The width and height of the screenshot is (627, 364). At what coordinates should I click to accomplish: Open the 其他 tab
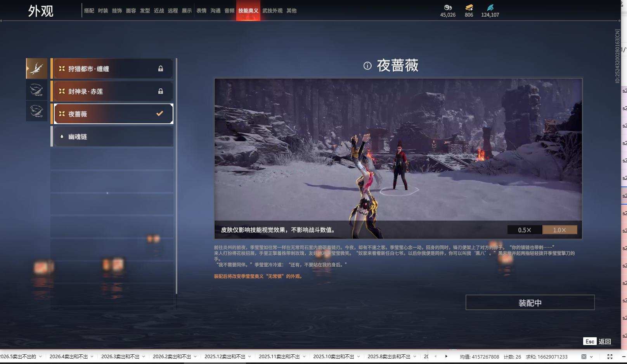291,11
